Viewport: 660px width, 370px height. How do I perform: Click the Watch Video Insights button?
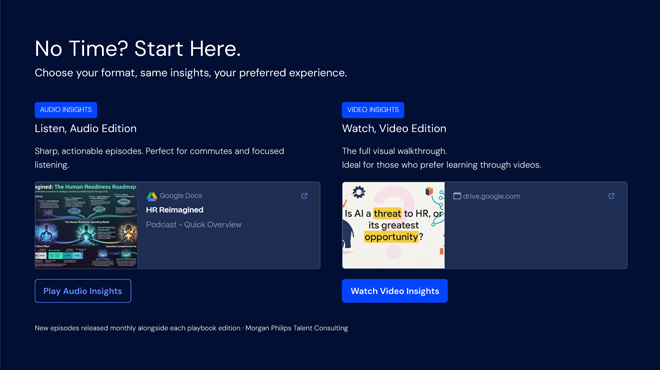(395, 291)
